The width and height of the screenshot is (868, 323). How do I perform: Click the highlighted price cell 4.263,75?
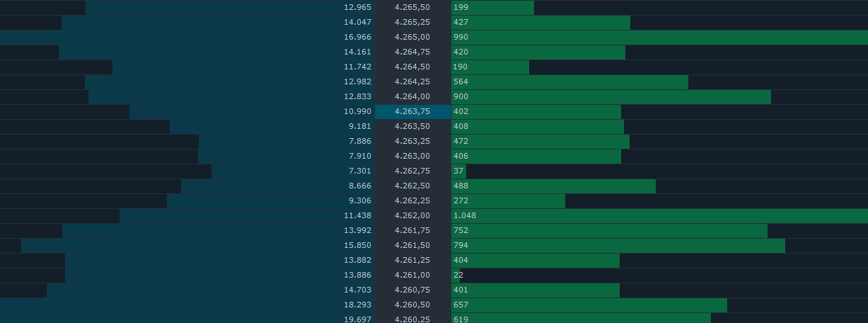click(x=412, y=111)
